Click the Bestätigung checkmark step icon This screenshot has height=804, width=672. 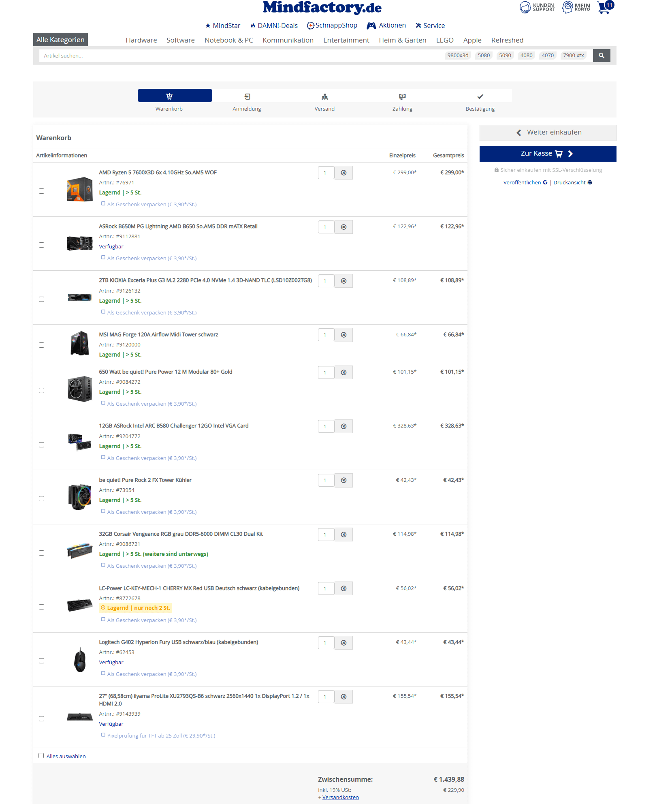[x=480, y=96]
